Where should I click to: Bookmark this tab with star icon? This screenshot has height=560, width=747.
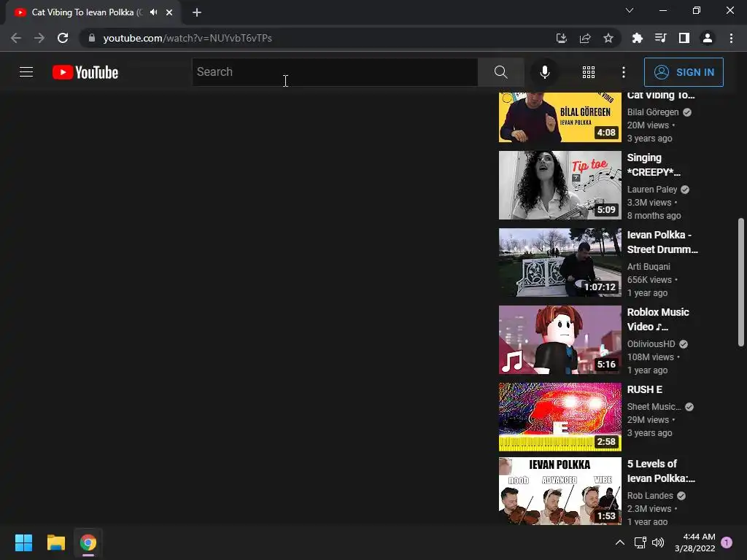click(x=608, y=38)
